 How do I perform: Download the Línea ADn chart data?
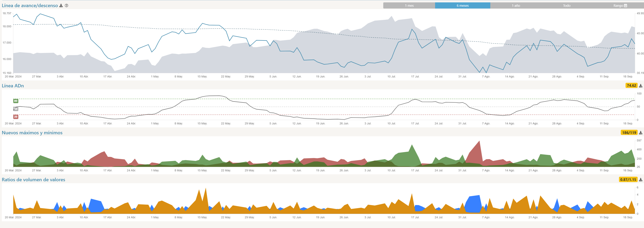pos(640,86)
